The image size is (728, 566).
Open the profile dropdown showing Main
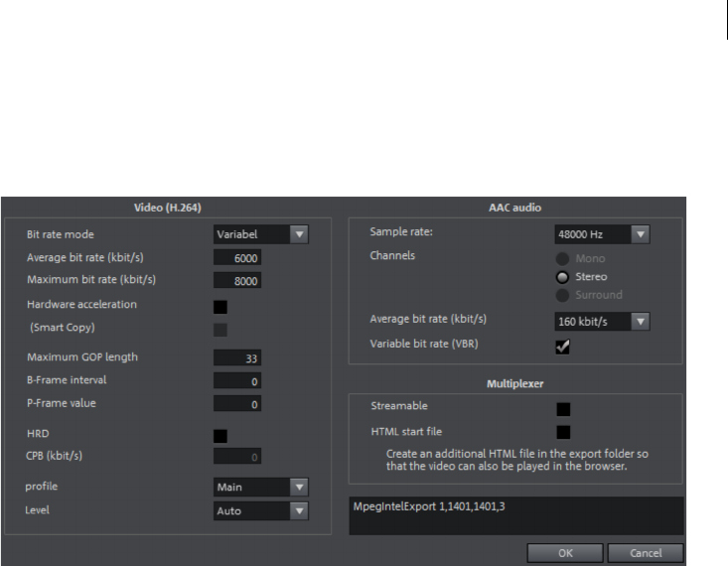(261, 488)
